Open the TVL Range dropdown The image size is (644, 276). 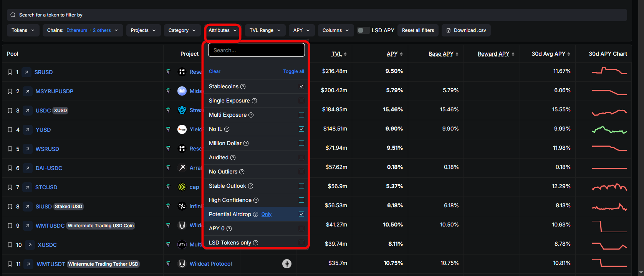click(x=265, y=30)
